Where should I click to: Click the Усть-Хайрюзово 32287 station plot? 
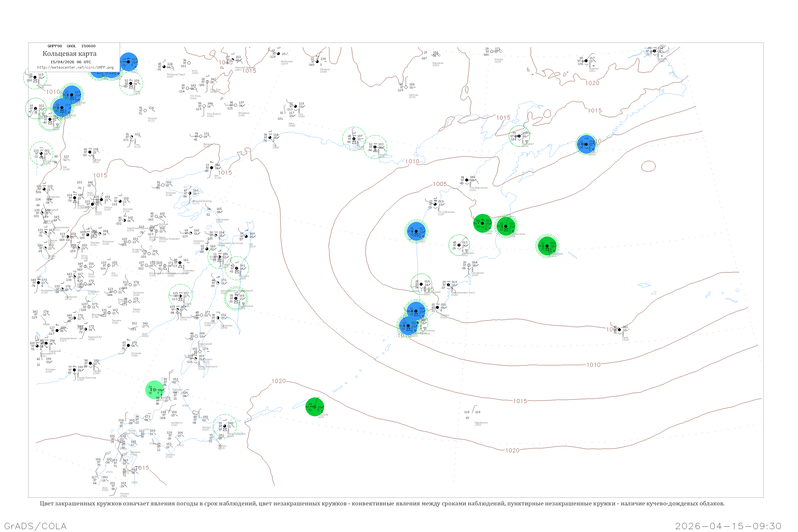pos(435,204)
